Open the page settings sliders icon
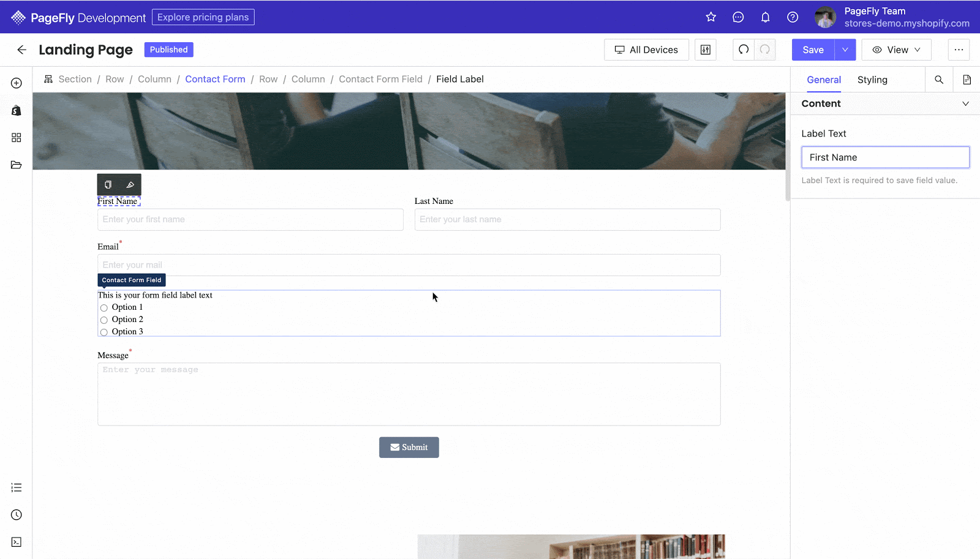The image size is (980, 559). pos(706,50)
